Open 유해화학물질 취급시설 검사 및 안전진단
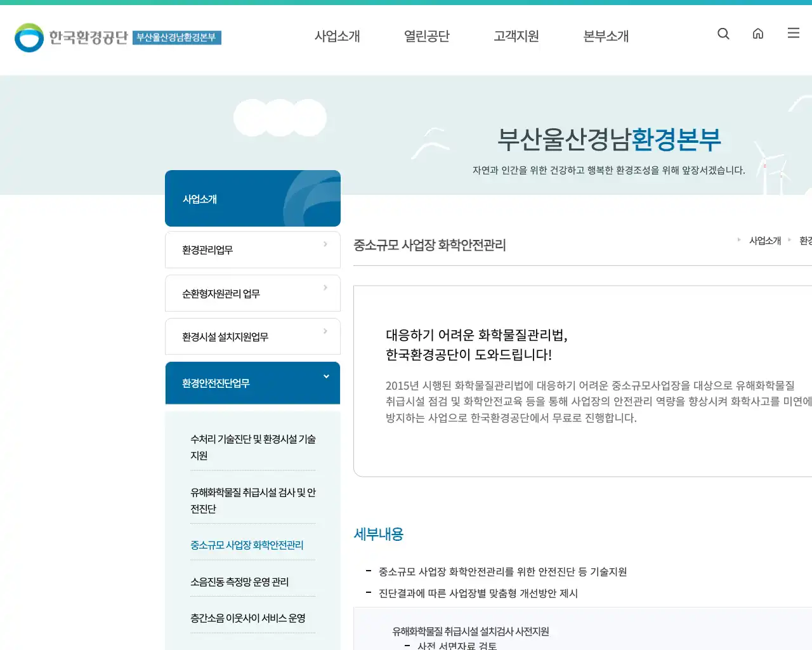This screenshot has height=650, width=812. [252, 500]
